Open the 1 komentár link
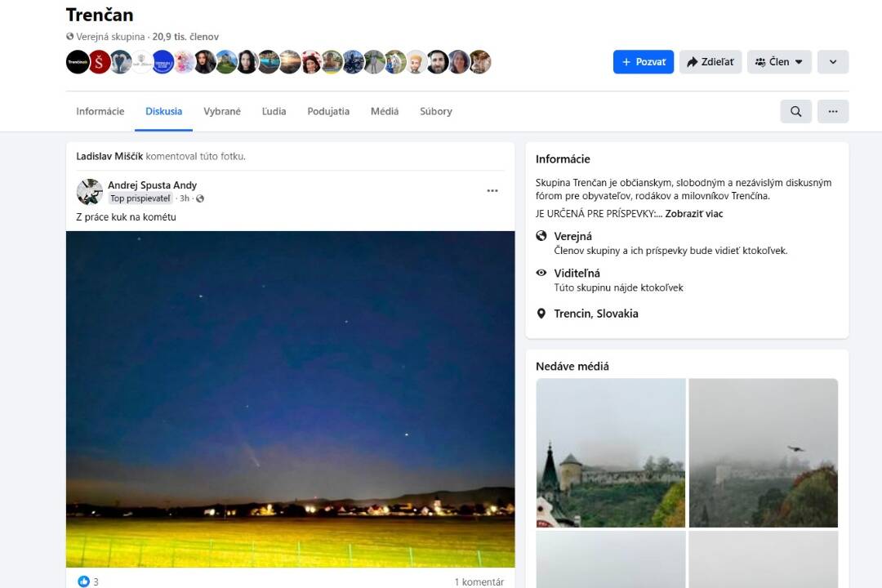882x588 pixels. [479, 581]
